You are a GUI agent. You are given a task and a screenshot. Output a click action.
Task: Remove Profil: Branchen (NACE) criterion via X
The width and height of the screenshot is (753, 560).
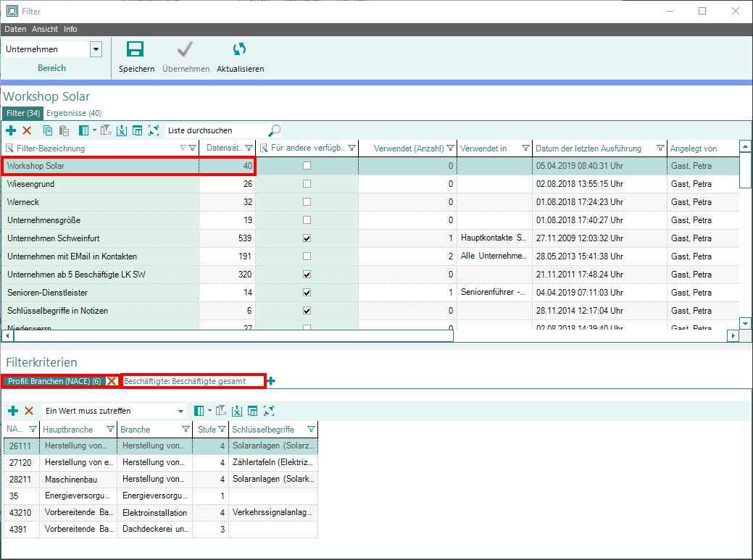112,381
